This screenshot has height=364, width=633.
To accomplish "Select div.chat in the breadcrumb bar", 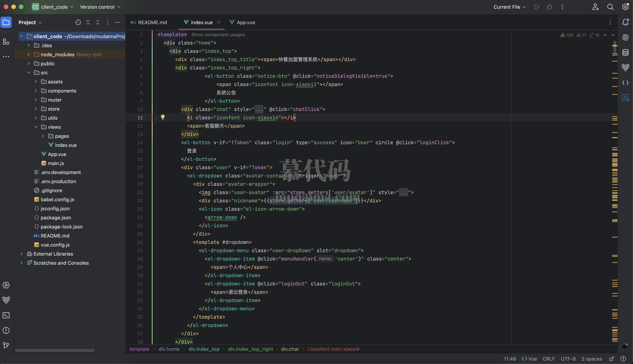I will point(290,349).
